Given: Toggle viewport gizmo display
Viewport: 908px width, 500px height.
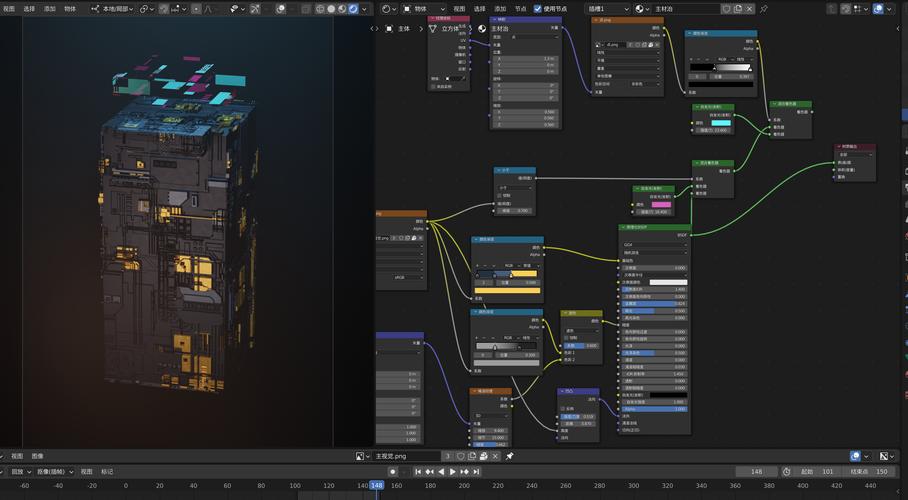Looking at the screenshot, I should tap(255, 9).
